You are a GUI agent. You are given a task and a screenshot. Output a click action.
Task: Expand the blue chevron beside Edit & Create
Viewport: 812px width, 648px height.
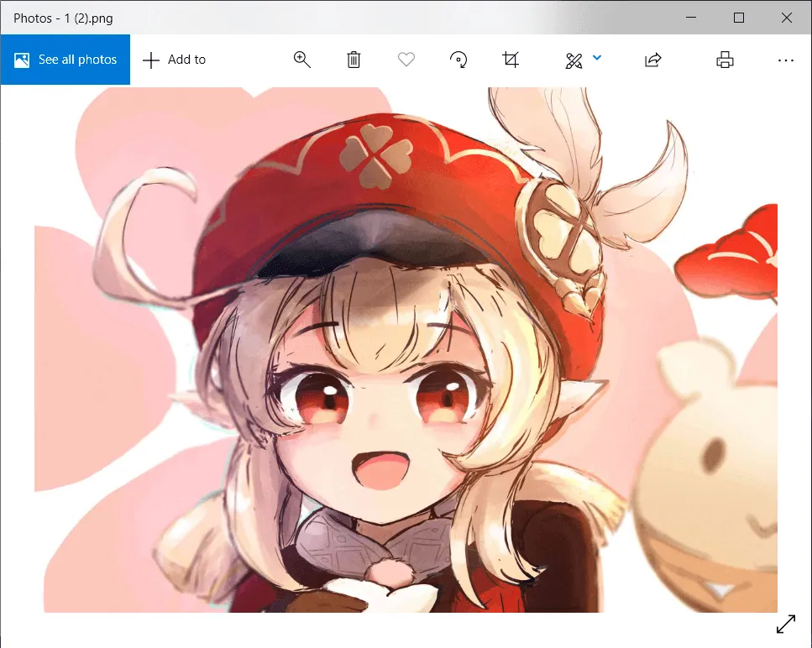coord(597,58)
